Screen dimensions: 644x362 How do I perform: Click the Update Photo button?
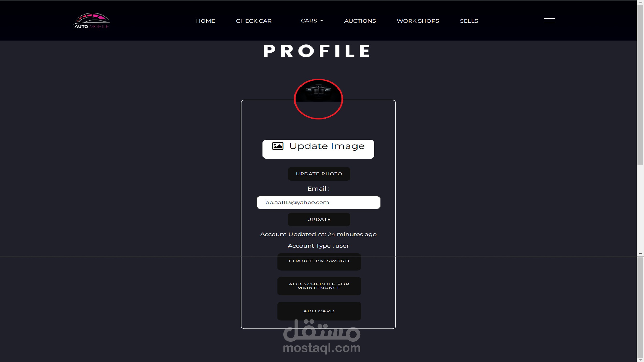tap(319, 174)
